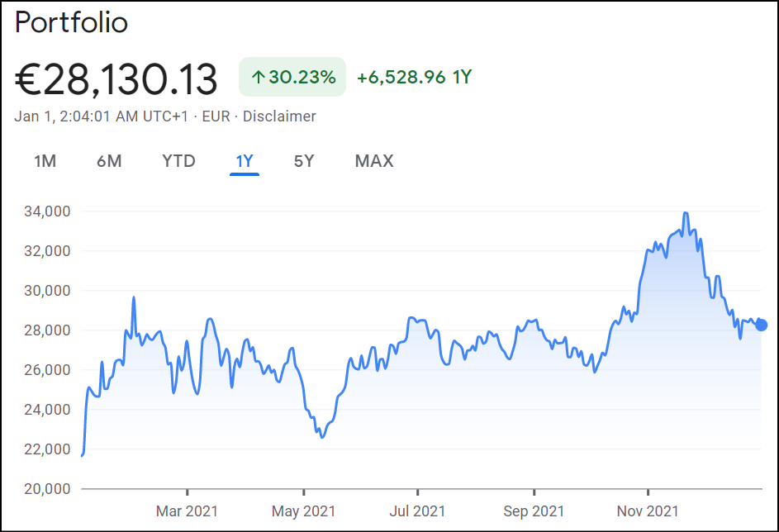Switch to the 6M time range
Screen dimensions: 779x532
tap(109, 161)
